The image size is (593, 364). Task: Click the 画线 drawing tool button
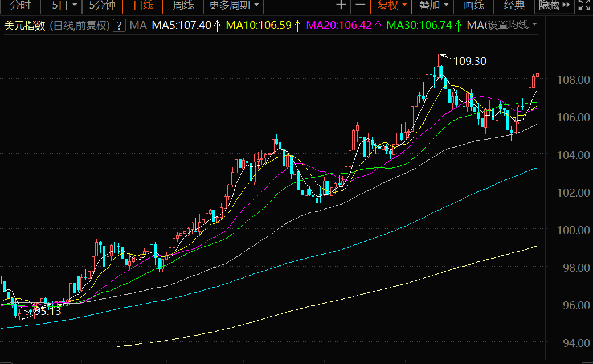[x=473, y=6]
